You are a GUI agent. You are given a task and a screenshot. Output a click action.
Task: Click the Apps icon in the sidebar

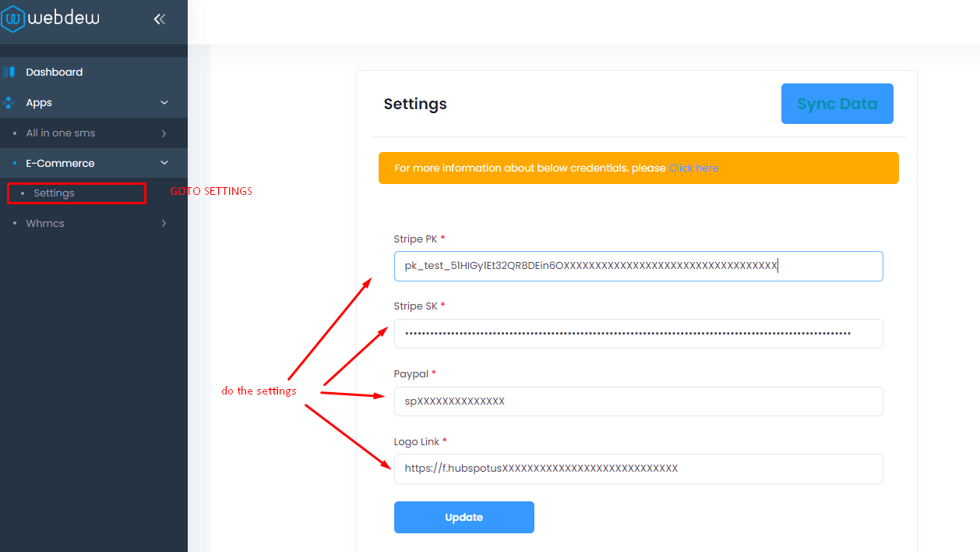pos(8,102)
